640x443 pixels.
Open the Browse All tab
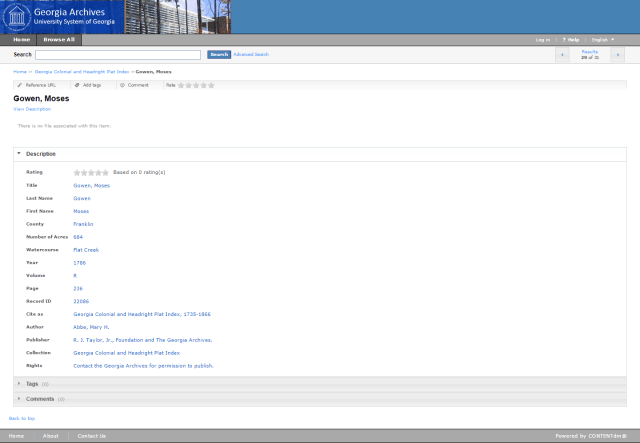[x=58, y=39]
